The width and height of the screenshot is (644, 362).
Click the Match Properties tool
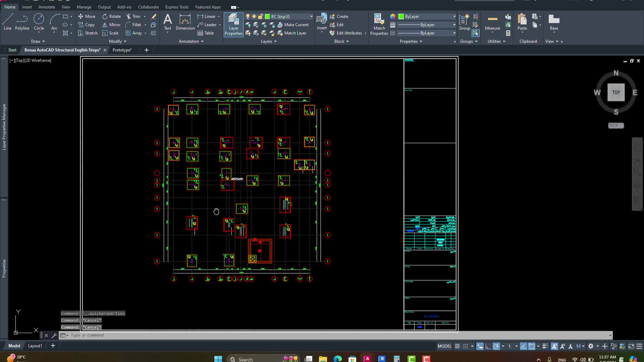coord(379,24)
